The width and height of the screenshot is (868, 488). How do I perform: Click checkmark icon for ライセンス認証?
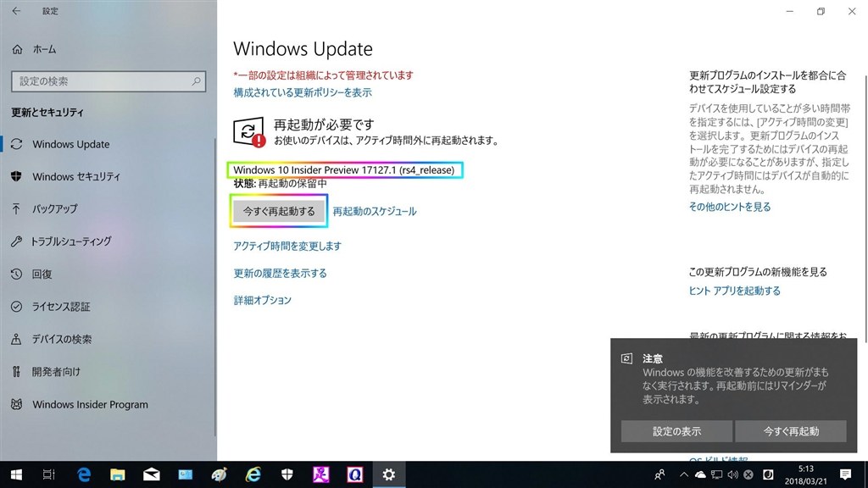(17, 307)
